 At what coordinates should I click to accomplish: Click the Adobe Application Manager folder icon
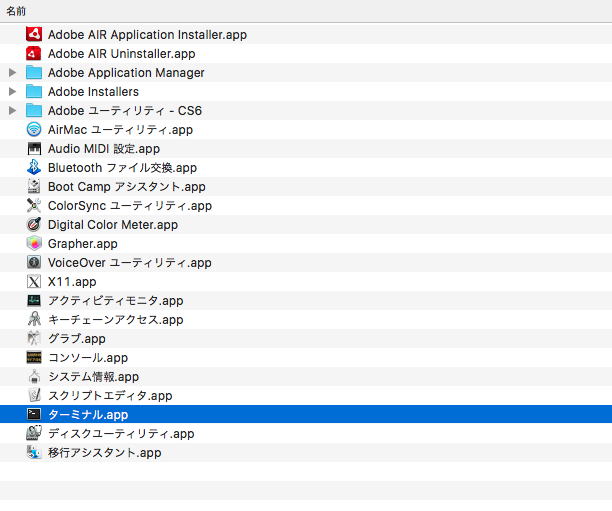tap(34, 73)
